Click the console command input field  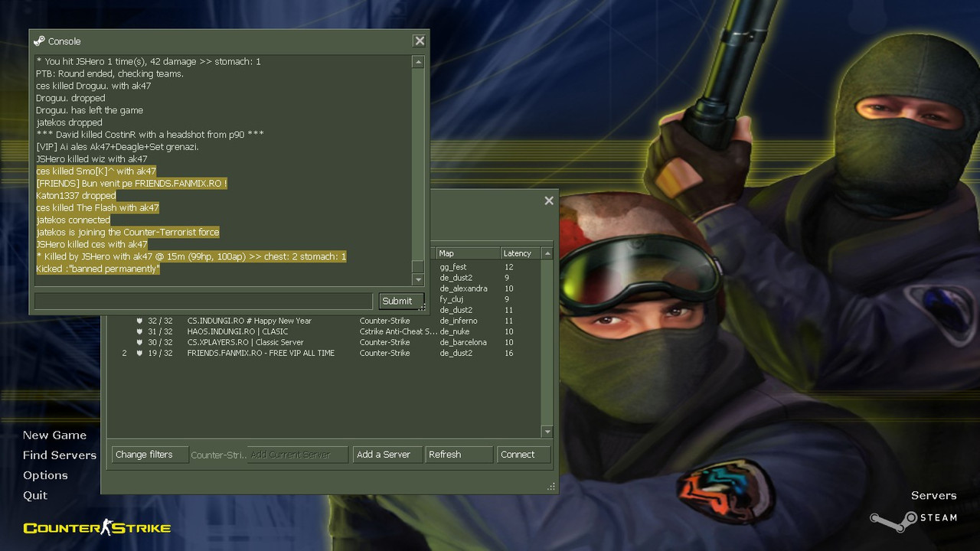point(204,301)
